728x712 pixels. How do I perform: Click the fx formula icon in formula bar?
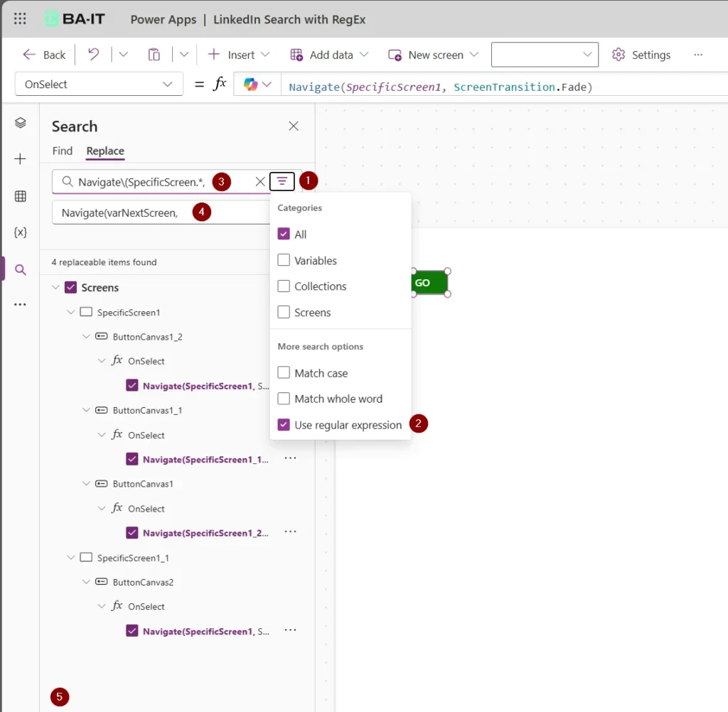tap(219, 84)
